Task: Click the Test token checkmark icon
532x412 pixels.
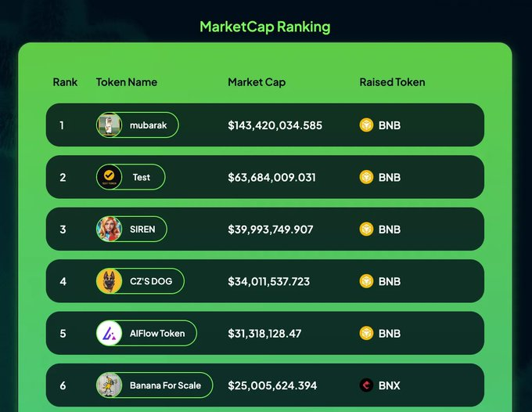Action: coord(109,177)
